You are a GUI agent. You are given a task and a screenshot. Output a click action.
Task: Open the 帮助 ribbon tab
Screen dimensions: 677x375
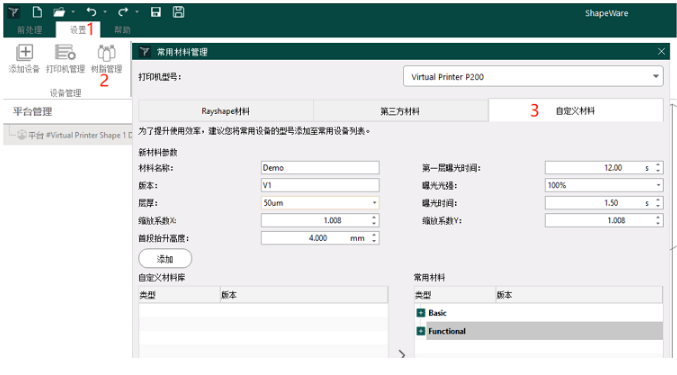[122, 30]
